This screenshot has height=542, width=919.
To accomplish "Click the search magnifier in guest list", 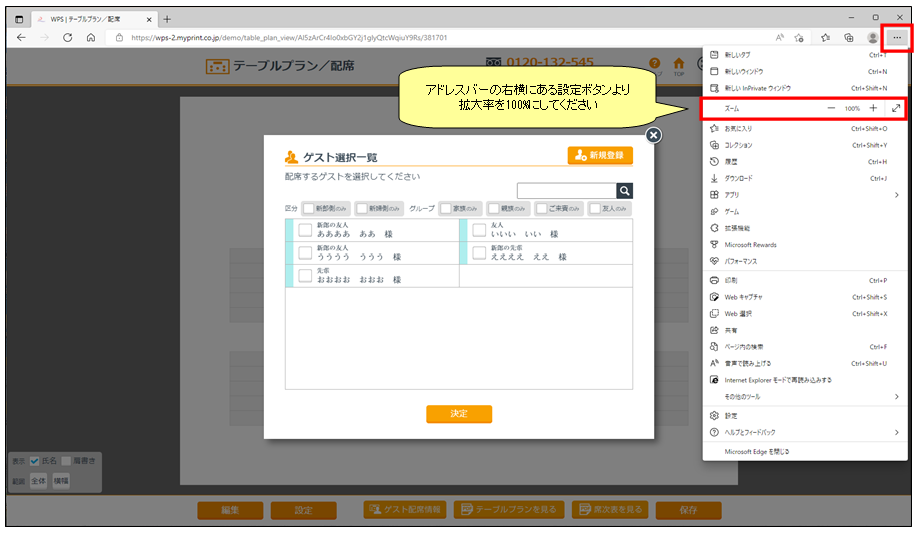I will coord(625,191).
